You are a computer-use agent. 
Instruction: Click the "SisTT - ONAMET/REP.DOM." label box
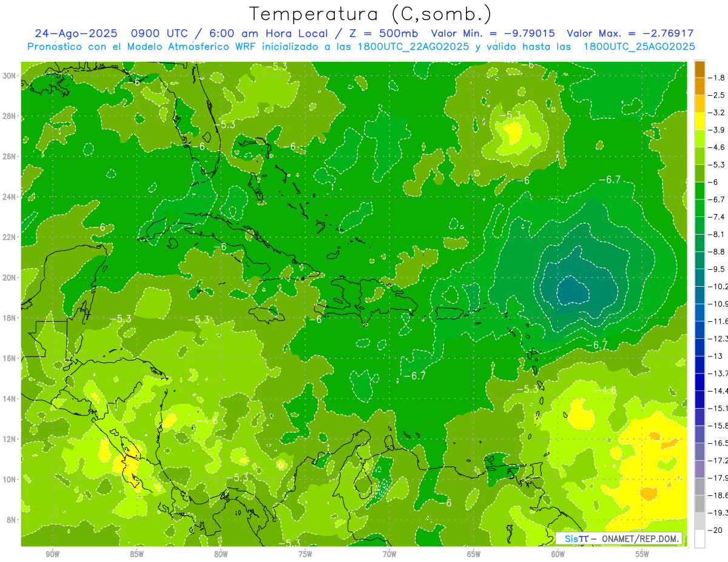coord(619,538)
